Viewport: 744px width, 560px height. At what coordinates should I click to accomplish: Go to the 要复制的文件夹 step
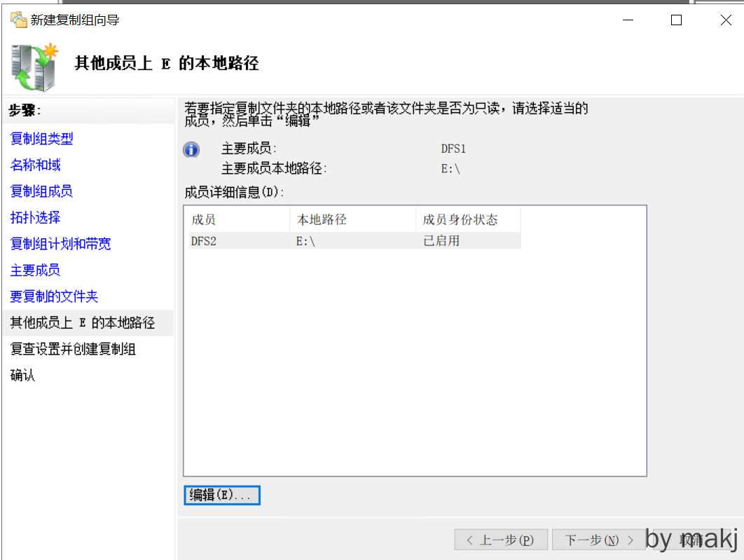54,296
